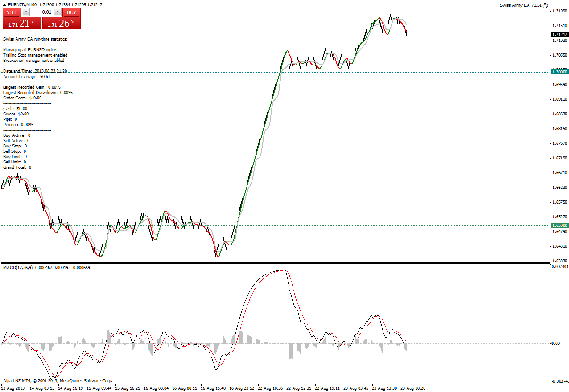Click the MACD scale value 0.007401
569x392 pixels.
560,266
